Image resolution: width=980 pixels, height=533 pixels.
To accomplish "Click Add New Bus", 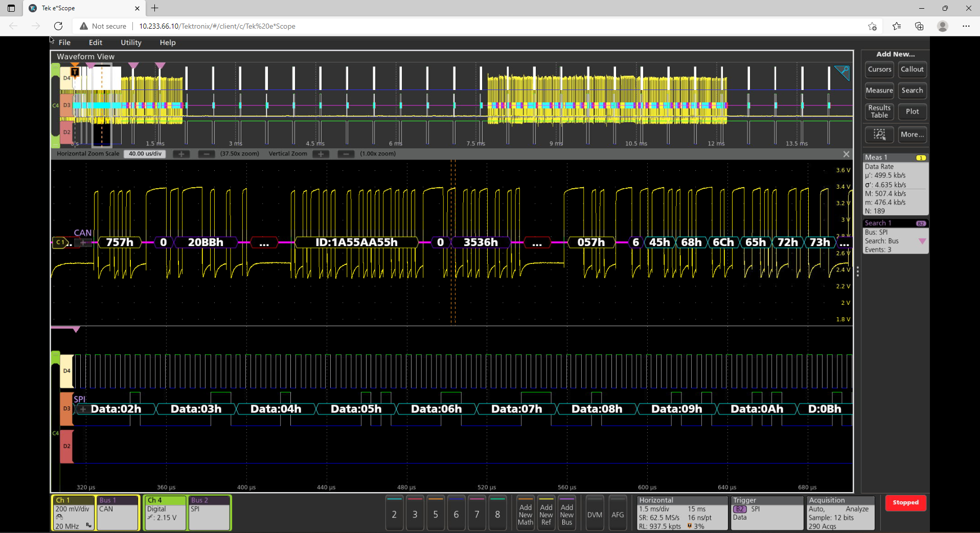I will click(567, 514).
